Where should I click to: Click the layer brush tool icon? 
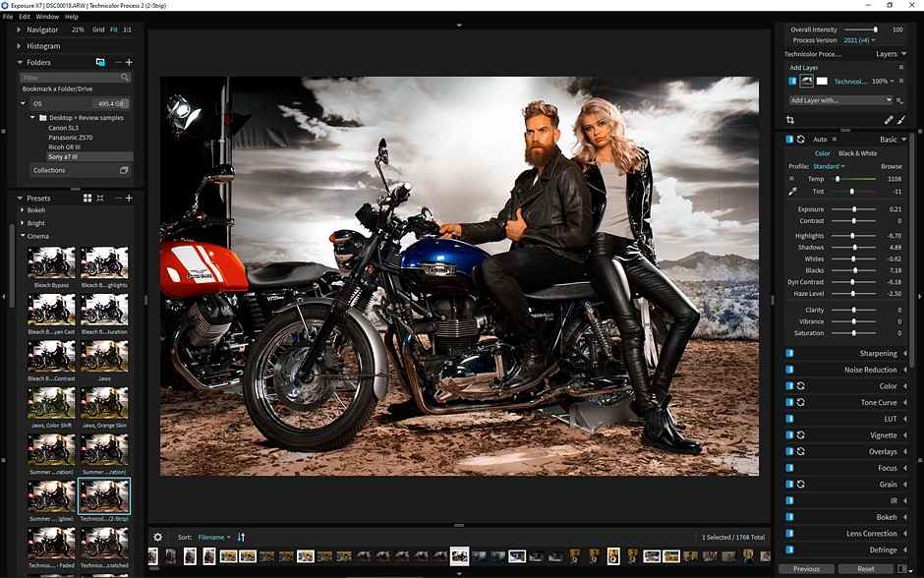pos(901,120)
